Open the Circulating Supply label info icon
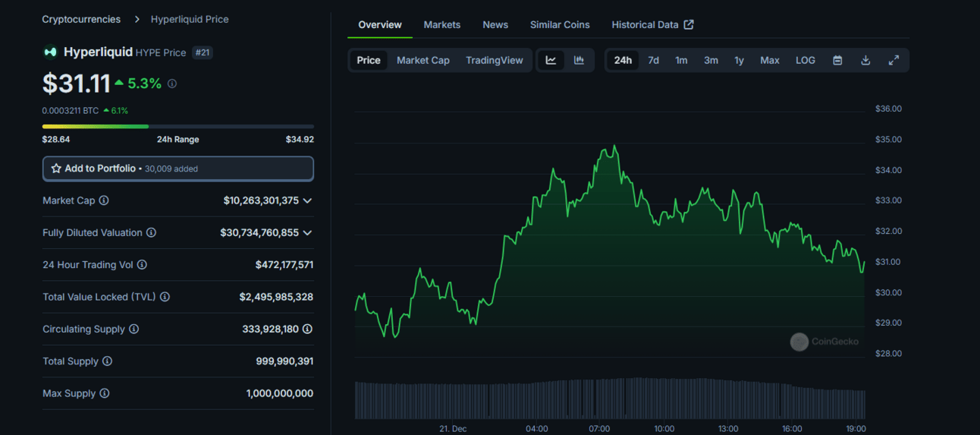 tap(134, 329)
